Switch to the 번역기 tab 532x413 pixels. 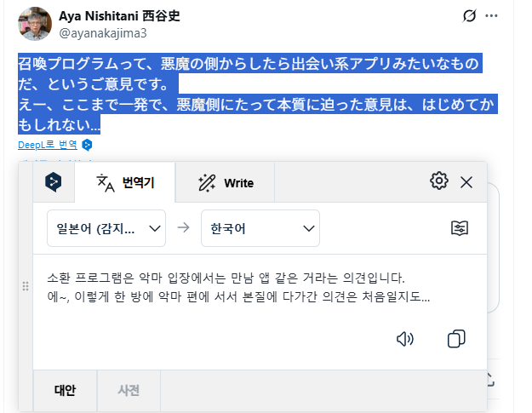pyautogui.click(x=125, y=182)
